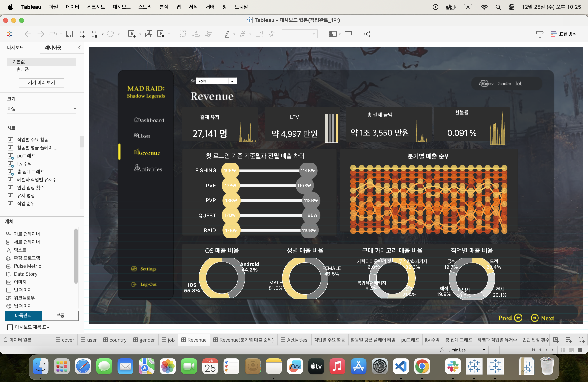The image size is (588, 382).
Task: Click the group members paperclip icon
Action: click(x=243, y=34)
